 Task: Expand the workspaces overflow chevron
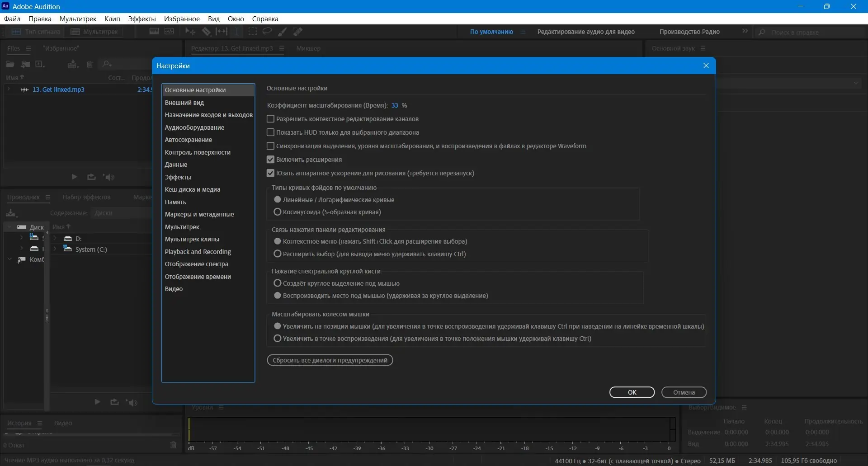745,31
